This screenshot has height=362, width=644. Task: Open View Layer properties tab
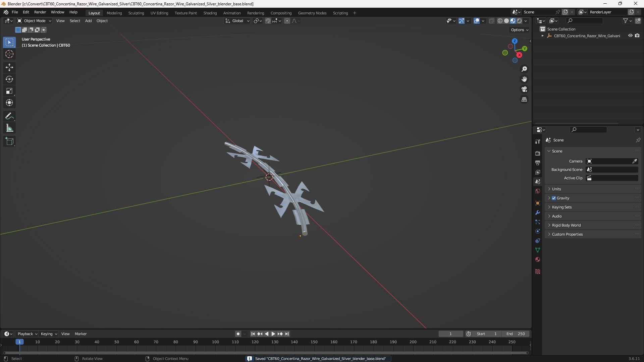click(x=538, y=172)
